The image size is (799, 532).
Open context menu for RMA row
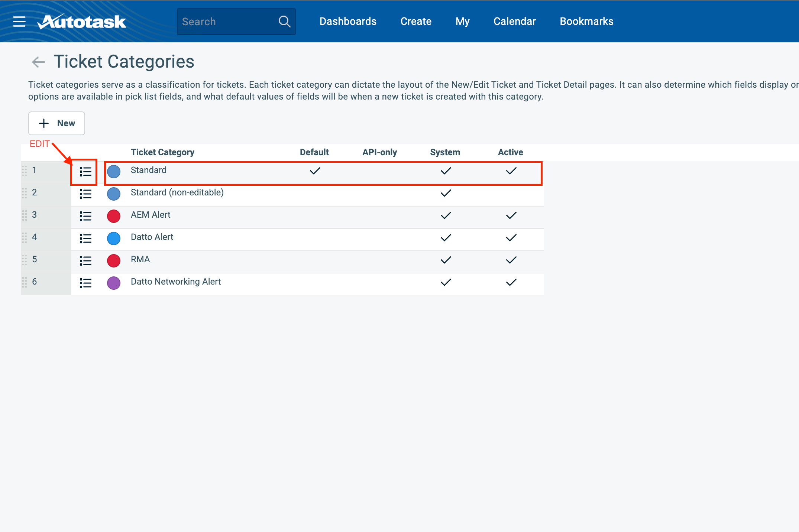tap(85, 261)
